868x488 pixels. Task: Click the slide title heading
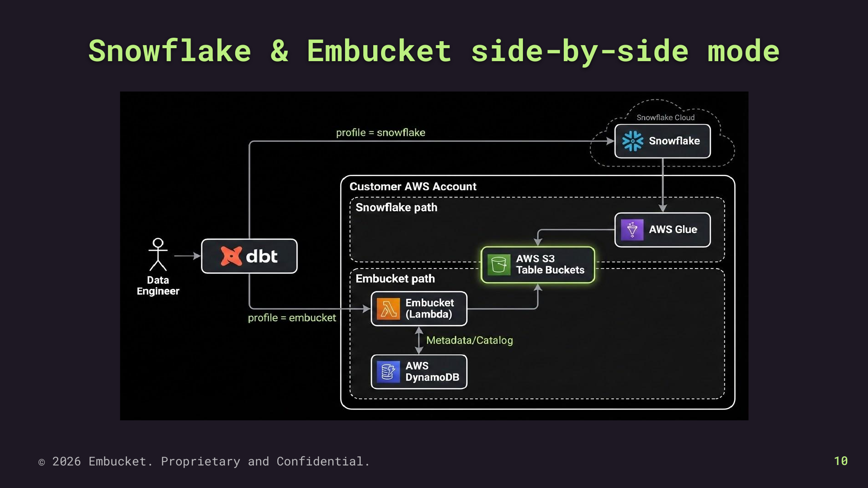[x=434, y=51]
